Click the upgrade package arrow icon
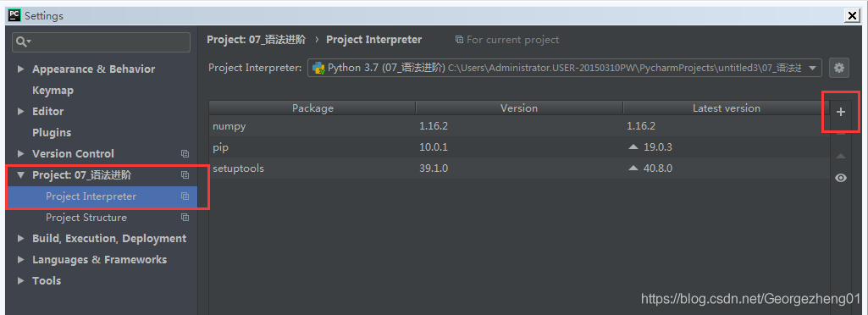Image resolution: width=868 pixels, height=315 pixels. point(840,156)
